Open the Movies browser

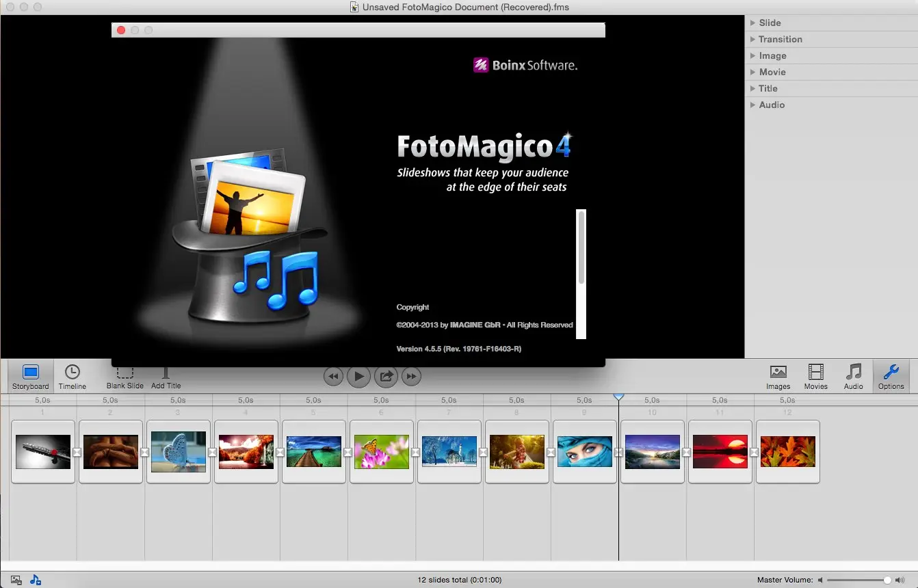click(815, 377)
